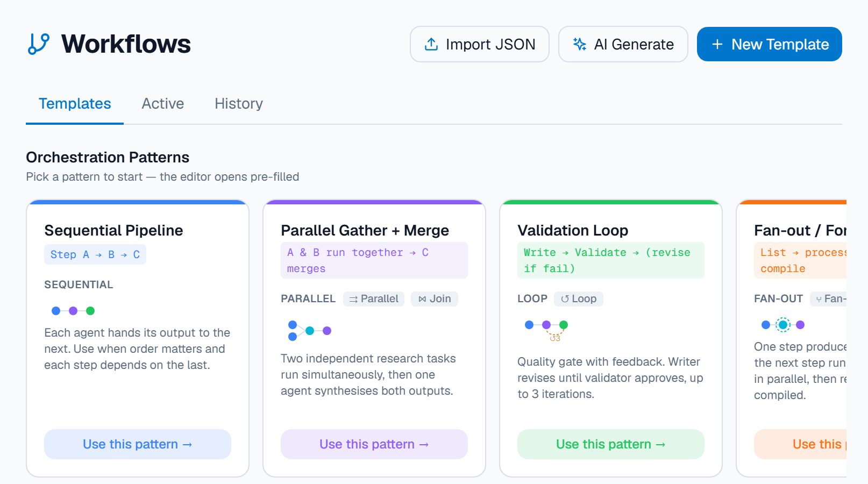Click the Workflows branch logo icon
This screenshot has width=868, height=484.
click(x=39, y=44)
